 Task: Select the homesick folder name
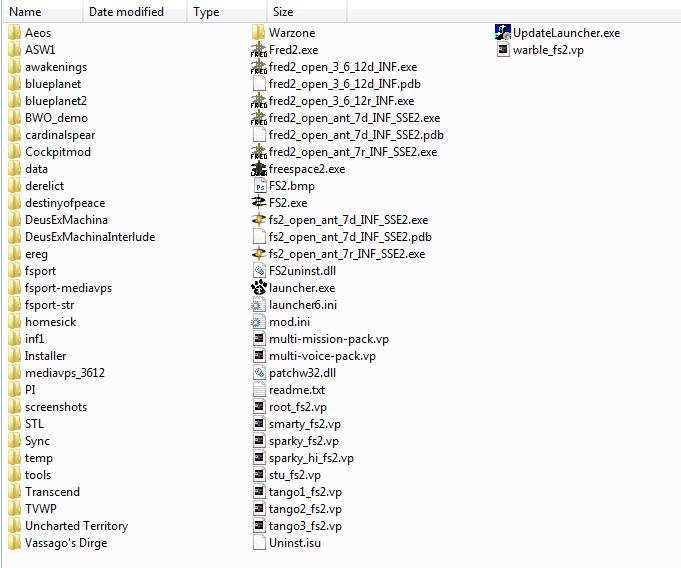coord(50,322)
